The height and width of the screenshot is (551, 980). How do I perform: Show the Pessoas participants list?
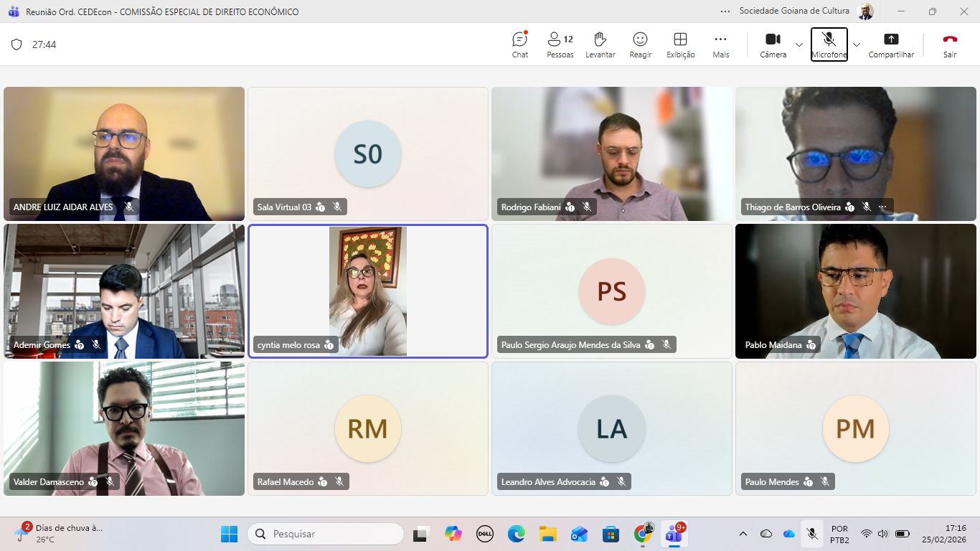click(560, 44)
